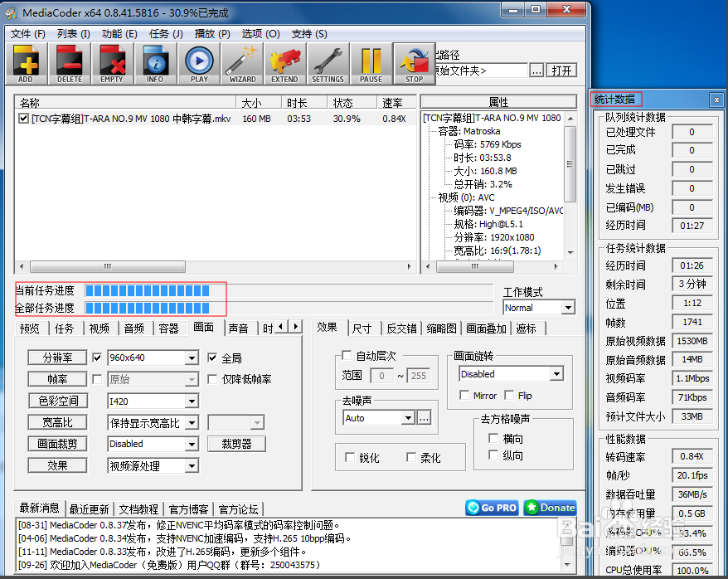Open the 工作模式 Normal dropdown
728x579 pixels.
coord(567,308)
